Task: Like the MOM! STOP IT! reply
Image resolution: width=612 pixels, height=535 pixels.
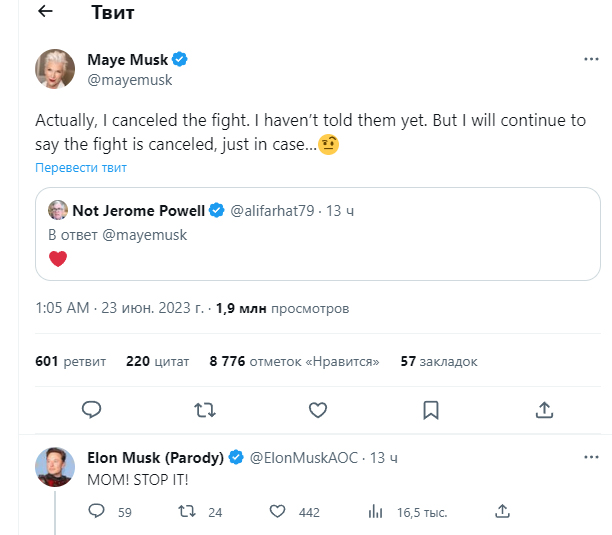Action: 278,511
